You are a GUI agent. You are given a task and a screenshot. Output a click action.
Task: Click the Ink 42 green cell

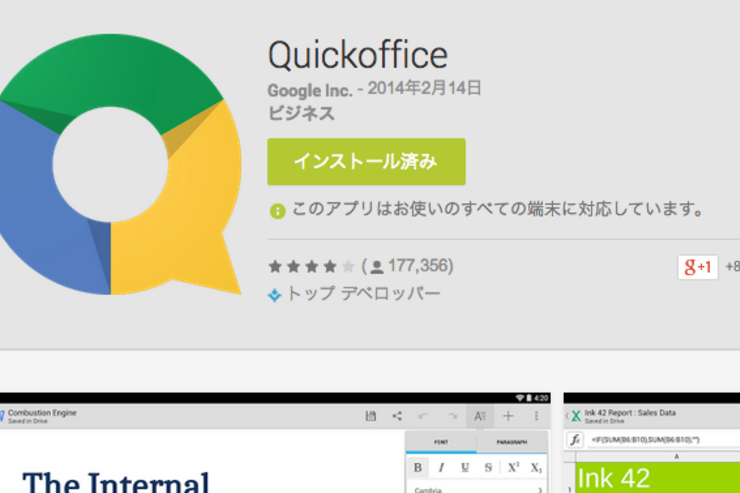point(658,477)
